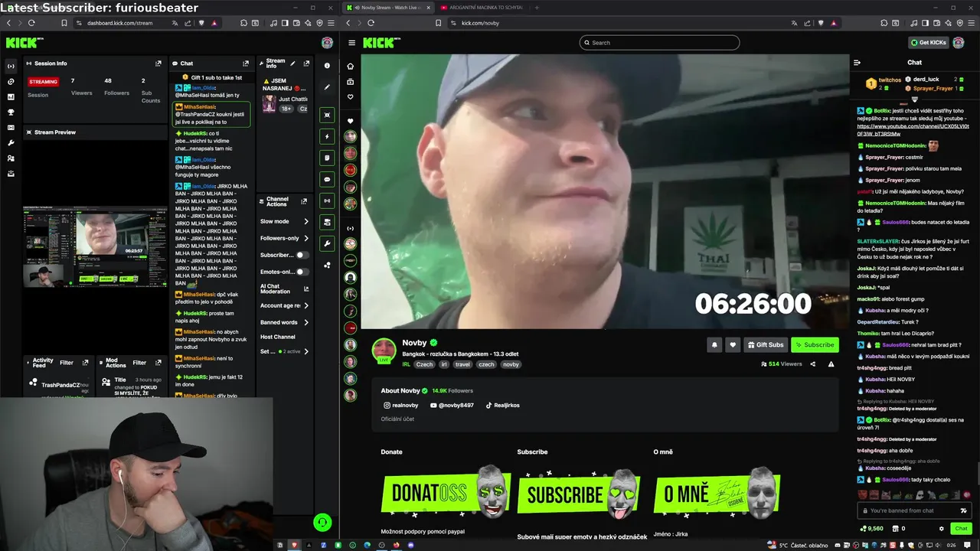Click the lightning bolt quick action icon

tap(327, 136)
